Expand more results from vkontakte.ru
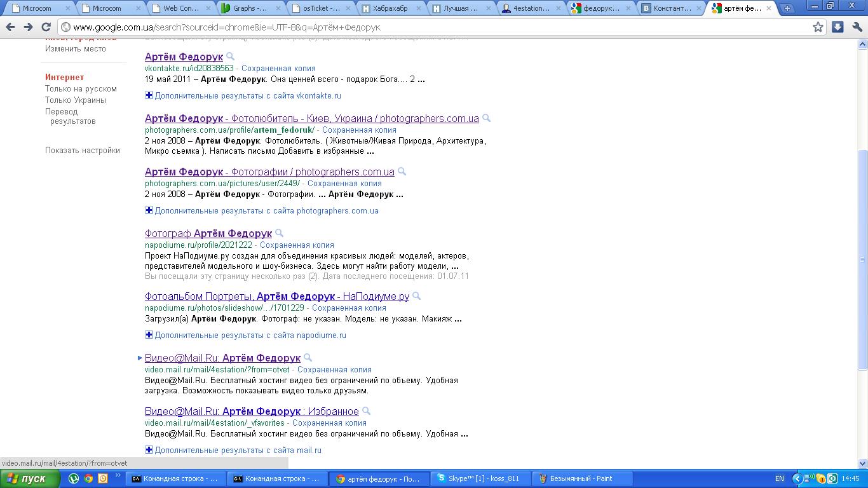 (243, 95)
